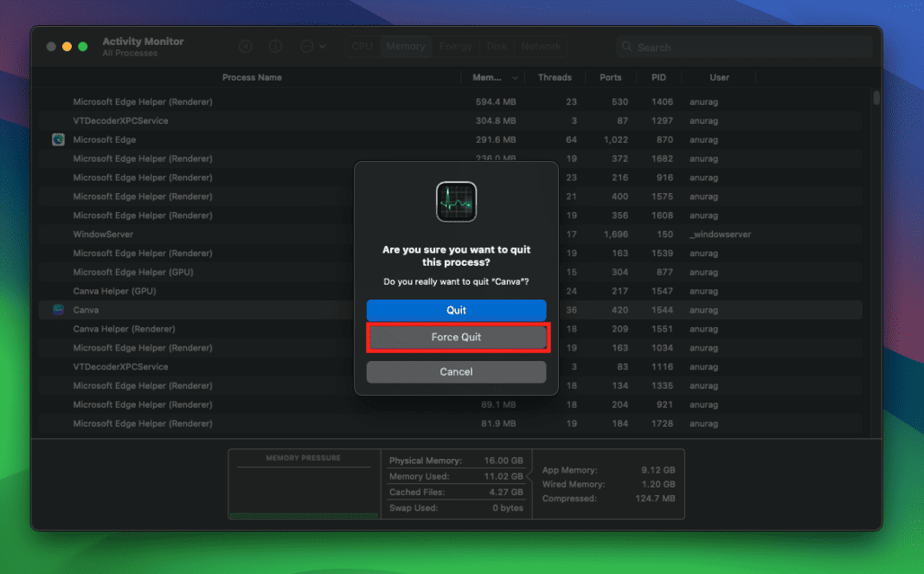View the Network tab

[x=540, y=47]
